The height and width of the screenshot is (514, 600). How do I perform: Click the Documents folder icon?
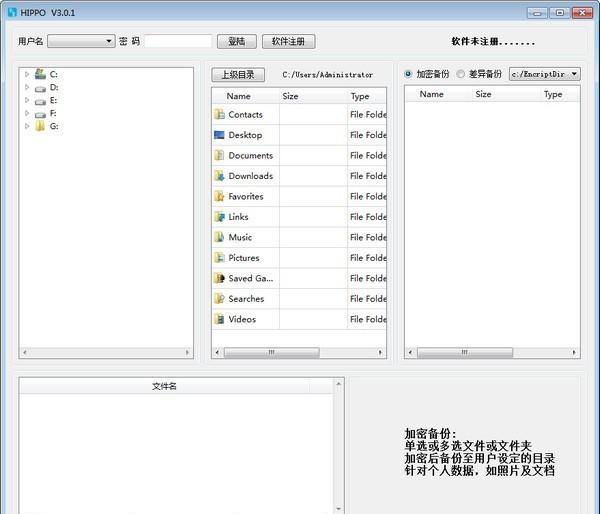point(219,155)
